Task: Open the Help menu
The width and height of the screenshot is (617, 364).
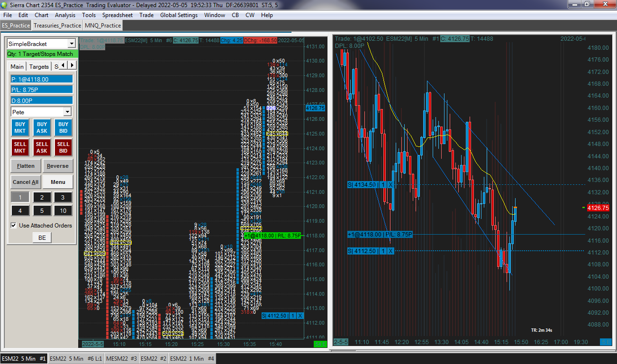Action: 267,15
